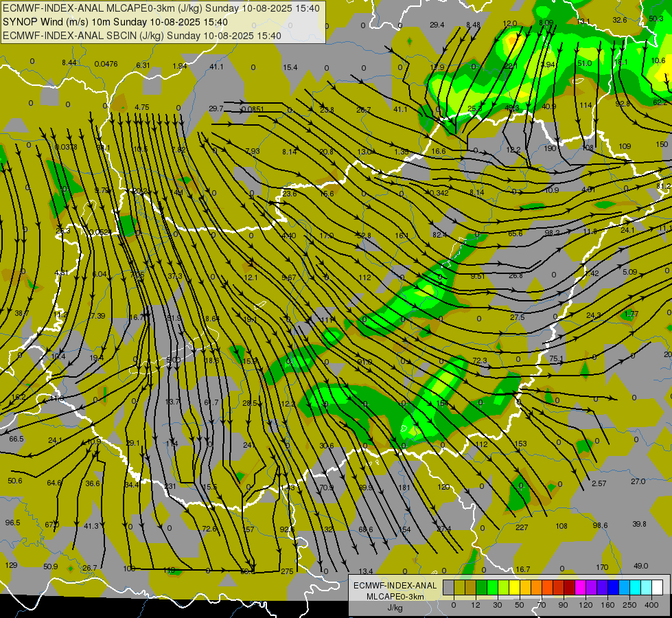Pick the olive swatch above the 0 label
This screenshot has height=618, width=672.
[x=459, y=587]
